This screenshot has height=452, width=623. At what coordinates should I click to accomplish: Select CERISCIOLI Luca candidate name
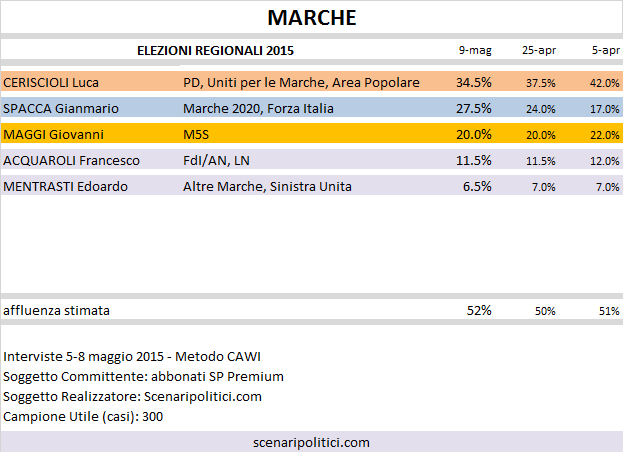pyautogui.click(x=51, y=83)
